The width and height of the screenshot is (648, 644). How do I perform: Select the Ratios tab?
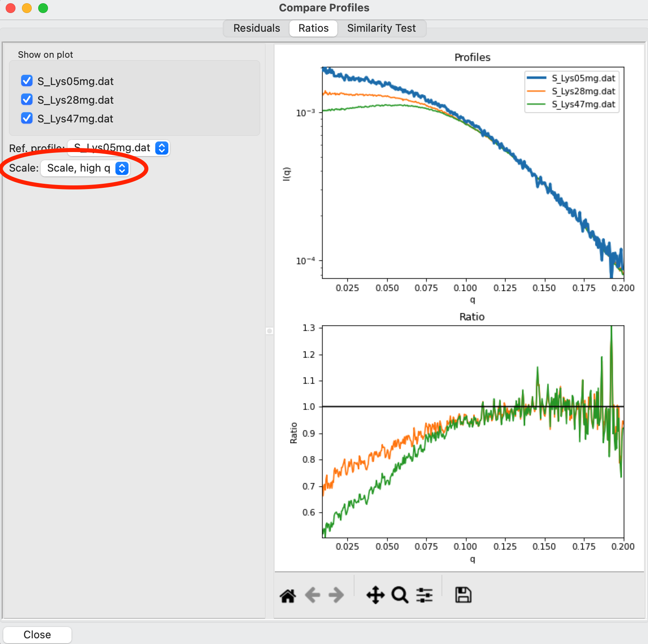point(313,28)
